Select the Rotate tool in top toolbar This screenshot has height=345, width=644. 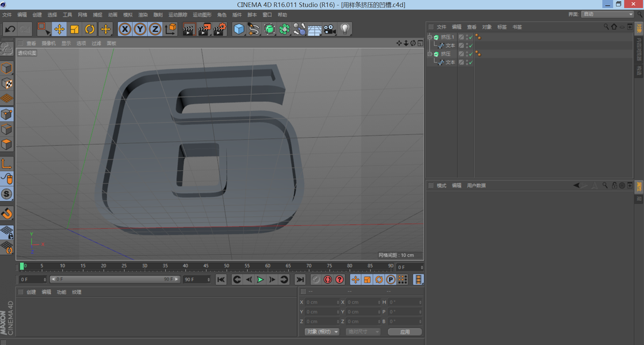[x=90, y=29]
